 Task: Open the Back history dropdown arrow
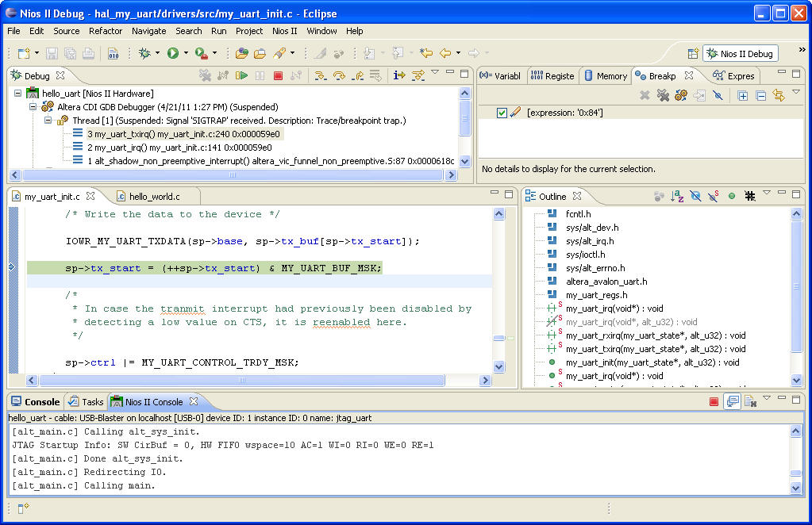[x=458, y=53]
